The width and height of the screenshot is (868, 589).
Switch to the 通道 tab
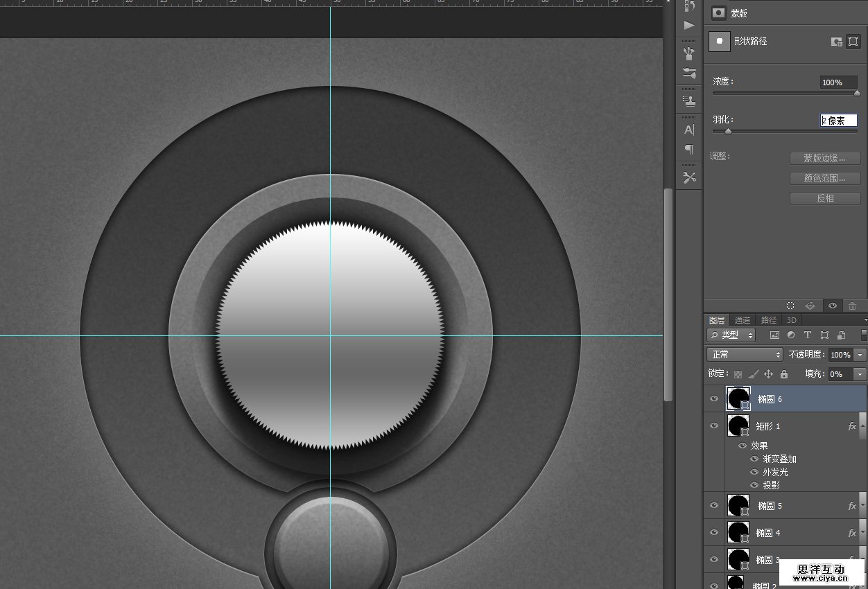click(743, 320)
